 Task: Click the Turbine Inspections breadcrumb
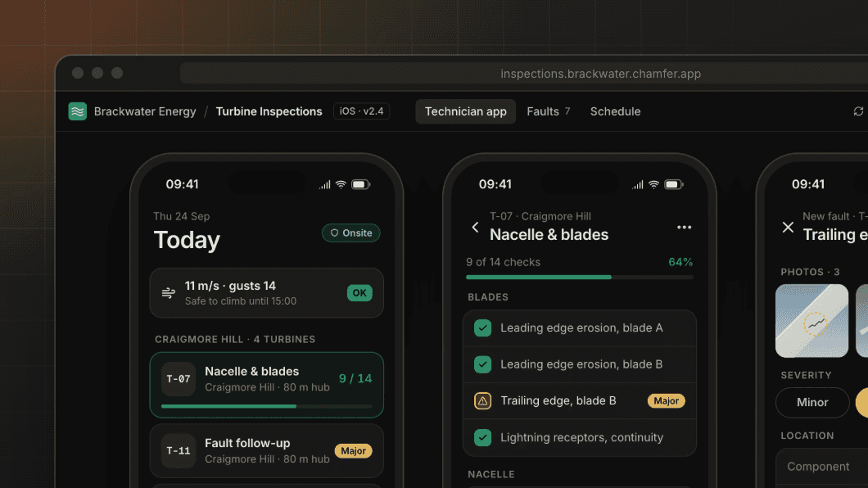point(269,111)
